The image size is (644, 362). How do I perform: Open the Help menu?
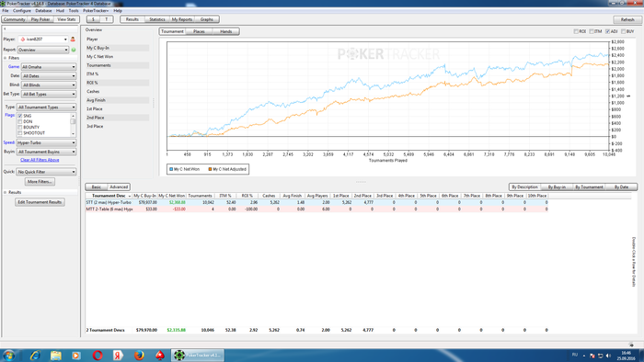118,11
